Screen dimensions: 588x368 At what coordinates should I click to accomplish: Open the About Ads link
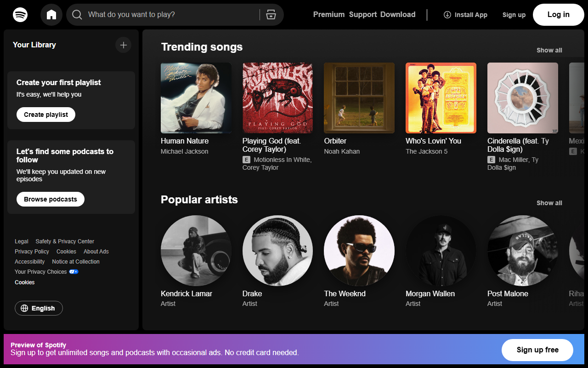tap(96, 252)
